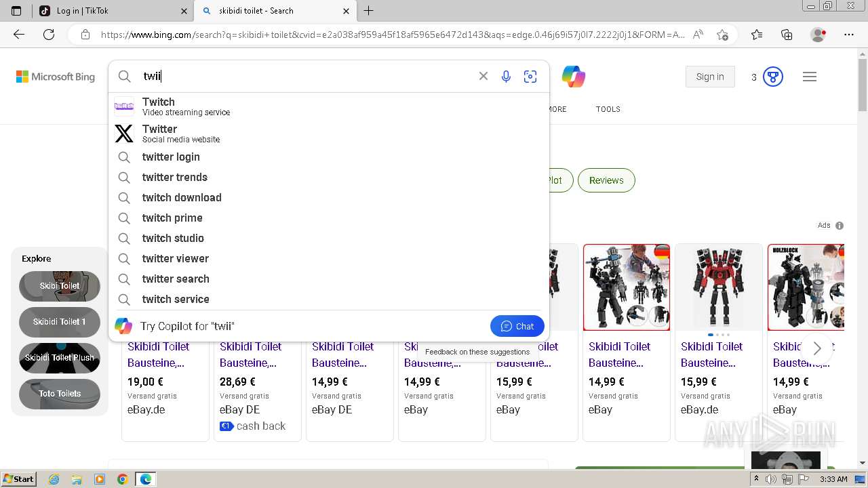868x488 pixels.
Task: Open the Bing hamburger menu
Action: coord(810,77)
